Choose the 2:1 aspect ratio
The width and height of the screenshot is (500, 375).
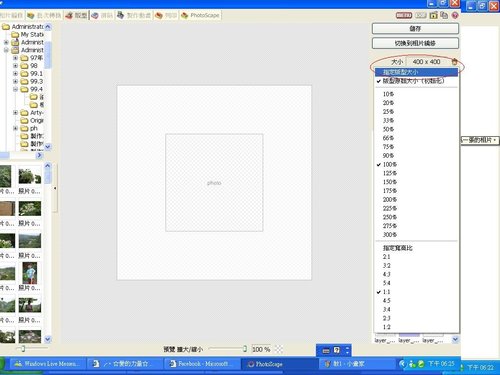(416, 257)
